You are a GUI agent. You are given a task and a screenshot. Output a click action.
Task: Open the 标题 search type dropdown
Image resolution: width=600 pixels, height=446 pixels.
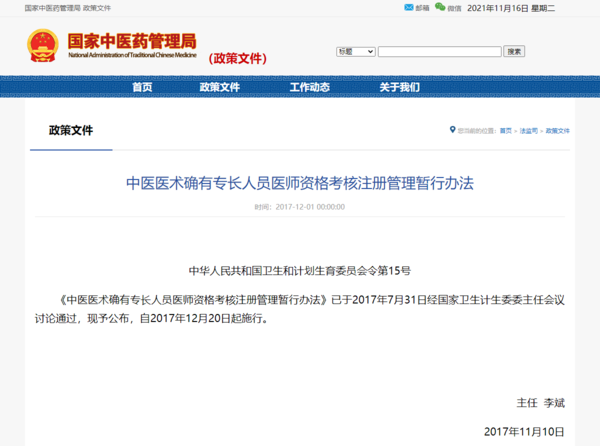(355, 51)
